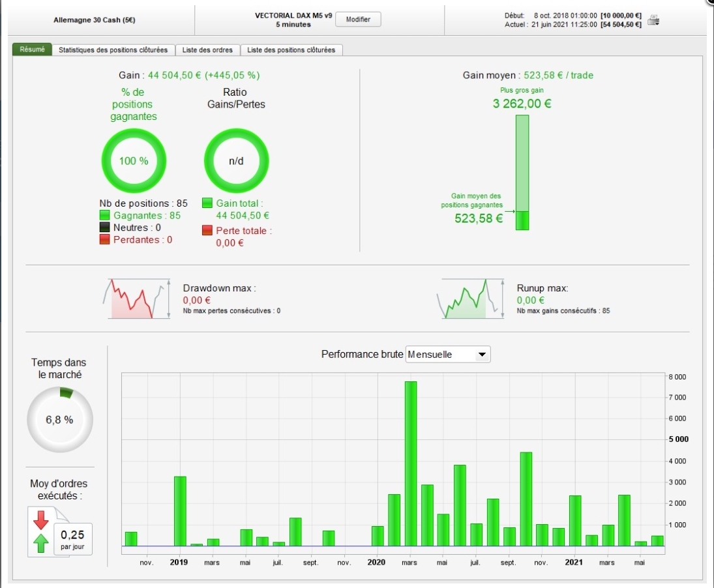Image resolution: width=714 pixels, height=588 pixels.
Task: Click 'Gain moyen : 523,58 € / trade'
Action: click(x=528, y=75)
